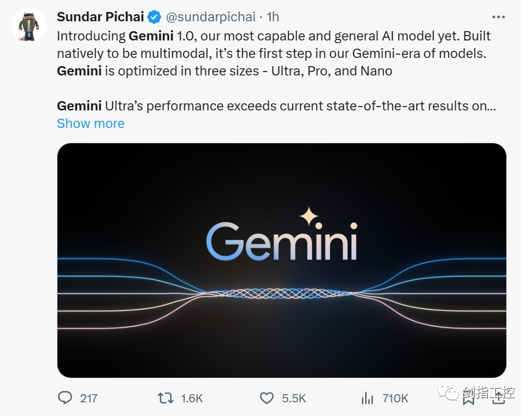This screenshot has height=416, width=532.
Task: Click the 710K views count
Action: pos(395,398)
